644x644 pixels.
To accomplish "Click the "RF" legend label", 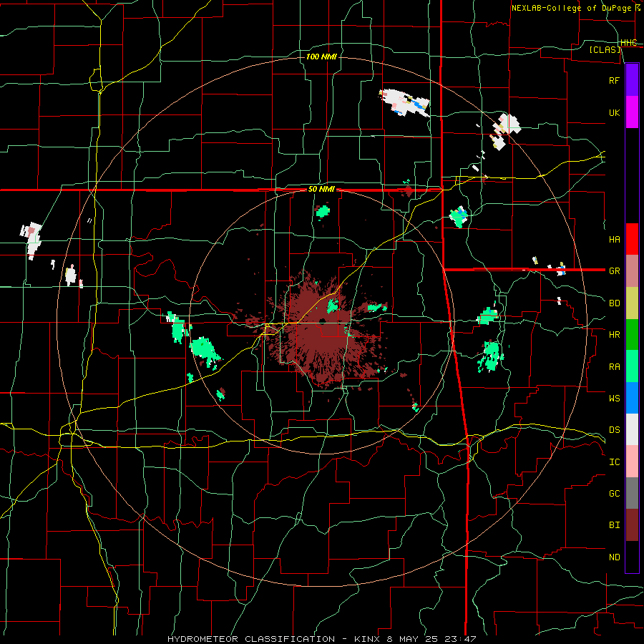I will tap(614, 80).
